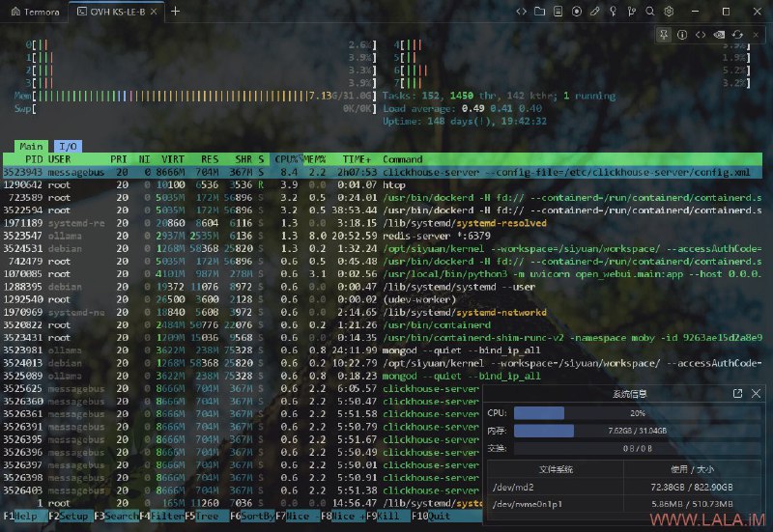Pop out the system info panel
Viewport: 773px width, 532px height.
tap(738, 394)
